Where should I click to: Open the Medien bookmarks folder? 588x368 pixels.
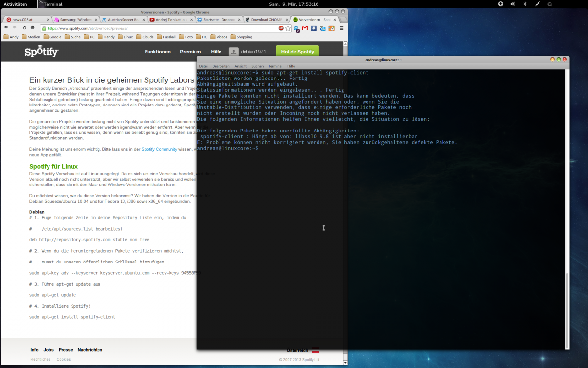31,37
